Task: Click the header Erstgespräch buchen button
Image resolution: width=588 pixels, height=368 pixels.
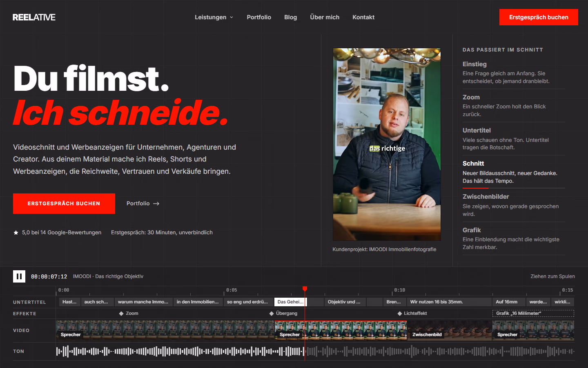Action: pyautogui.click(x=539, y=17)
